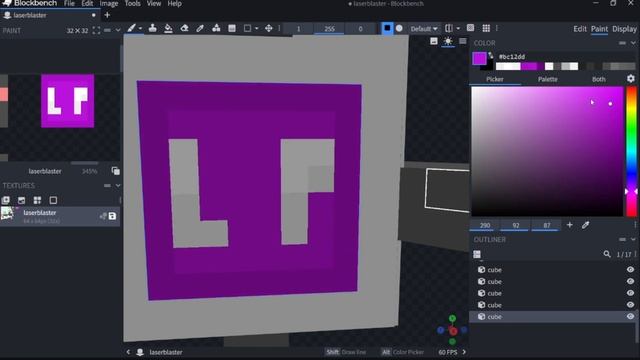Click the pick screen color eyedropper
Image resolution: width=640 pixels, height=360 pixels.
[x=585, y=225]
